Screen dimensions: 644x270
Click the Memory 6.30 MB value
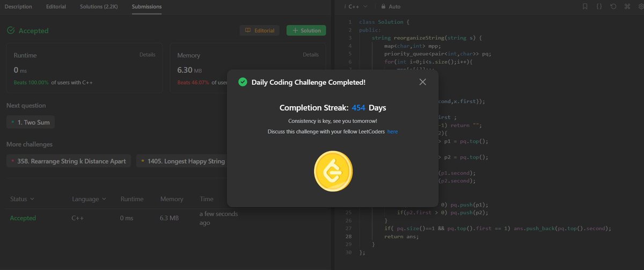coord(189,70)
